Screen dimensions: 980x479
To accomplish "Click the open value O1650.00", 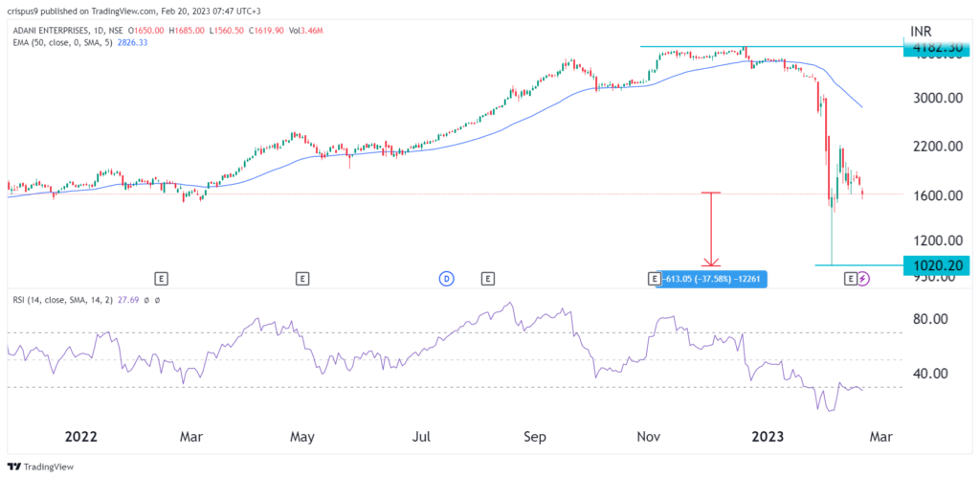I will [146, 30].
